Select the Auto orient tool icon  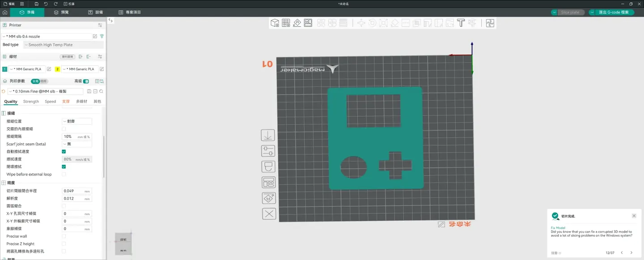[x=297, y=23]
